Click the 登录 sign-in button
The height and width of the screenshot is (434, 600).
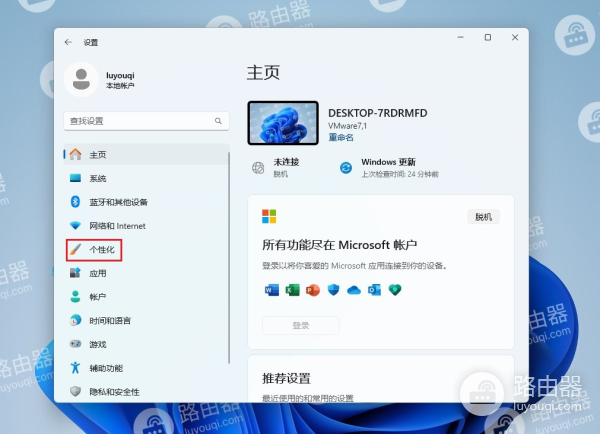pos(301,325)
